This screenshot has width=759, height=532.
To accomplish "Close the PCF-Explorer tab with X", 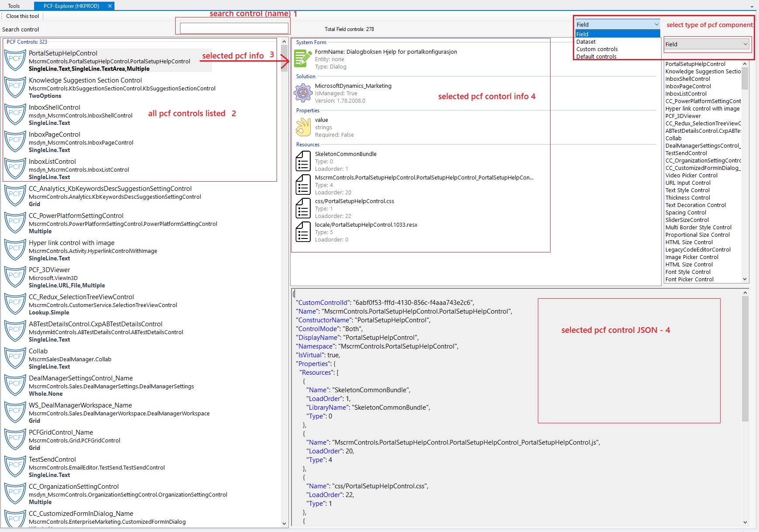I will click(110, 6).
